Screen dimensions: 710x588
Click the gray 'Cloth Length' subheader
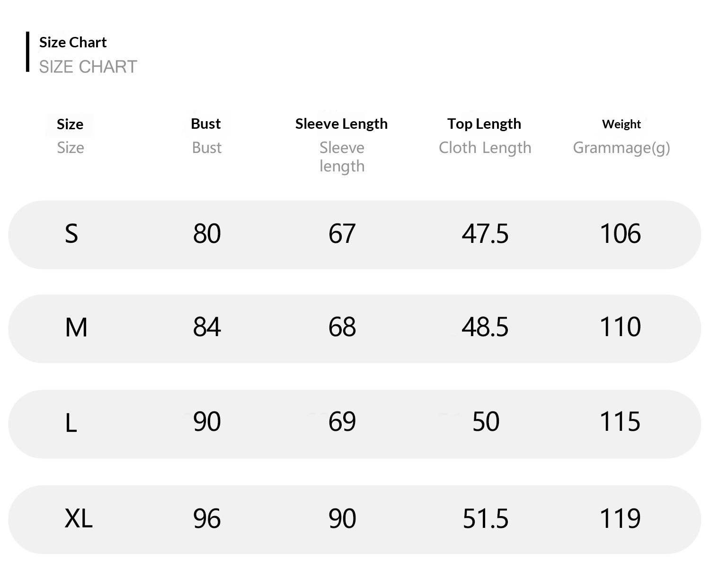[x=485, y=148]
